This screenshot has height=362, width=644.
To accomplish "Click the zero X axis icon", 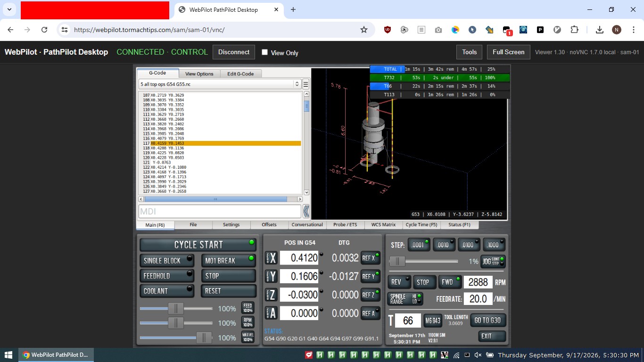I will [x=271, y=258].
